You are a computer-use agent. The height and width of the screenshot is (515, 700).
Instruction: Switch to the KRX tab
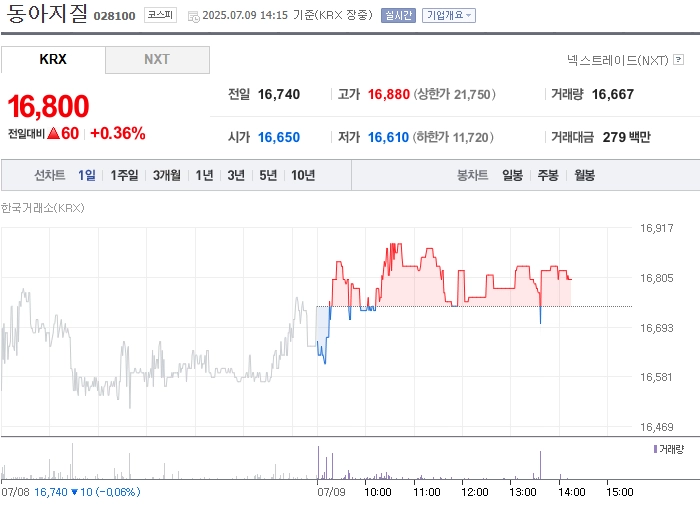53,59
